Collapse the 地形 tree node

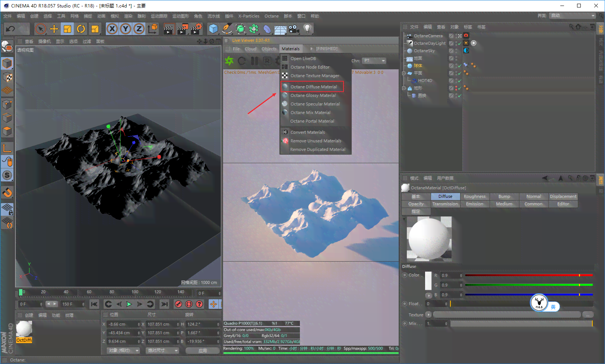(404, 88)
